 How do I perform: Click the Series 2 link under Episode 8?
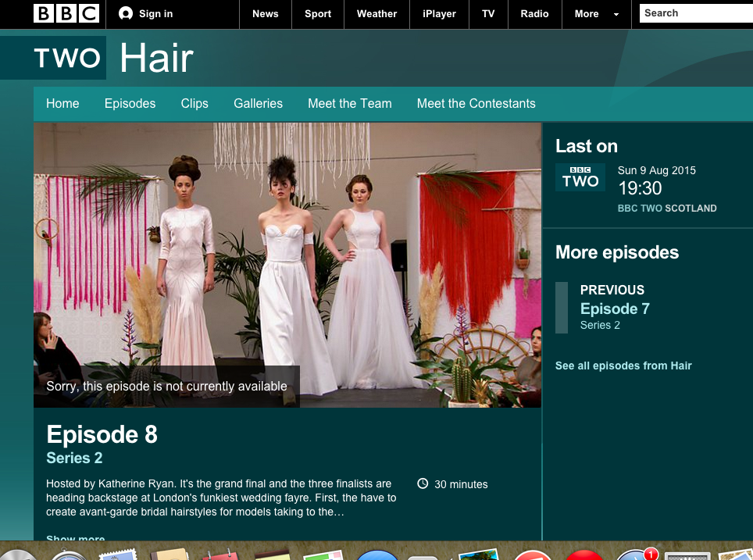[74, 458]
